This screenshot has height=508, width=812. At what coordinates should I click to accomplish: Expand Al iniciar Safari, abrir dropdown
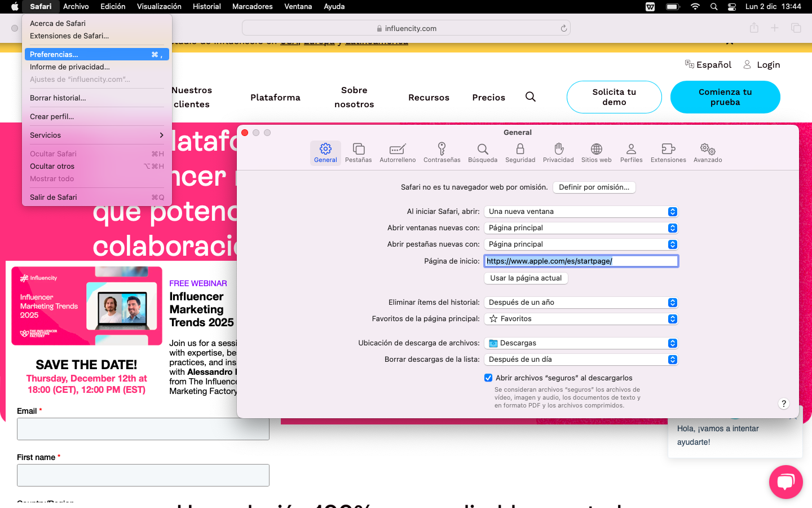[x=581, y=212]
